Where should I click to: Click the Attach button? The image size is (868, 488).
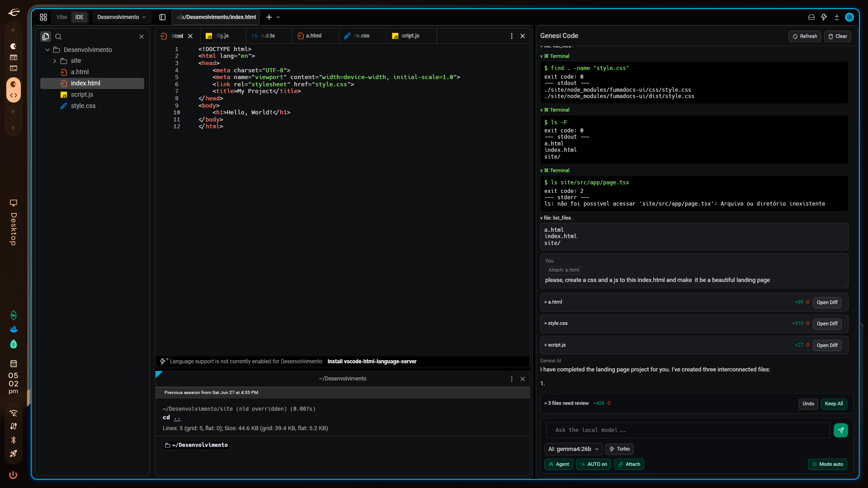click(x=629, y=464)
